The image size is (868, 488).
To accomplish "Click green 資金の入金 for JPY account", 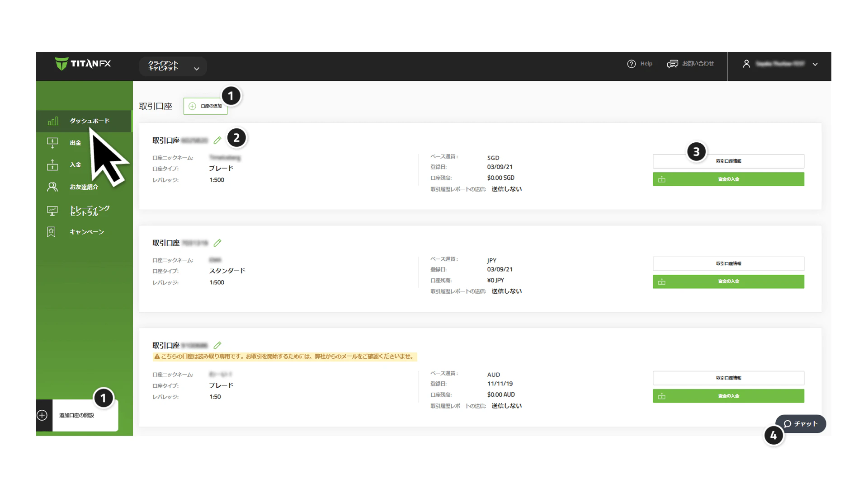I will coord(728,282).
